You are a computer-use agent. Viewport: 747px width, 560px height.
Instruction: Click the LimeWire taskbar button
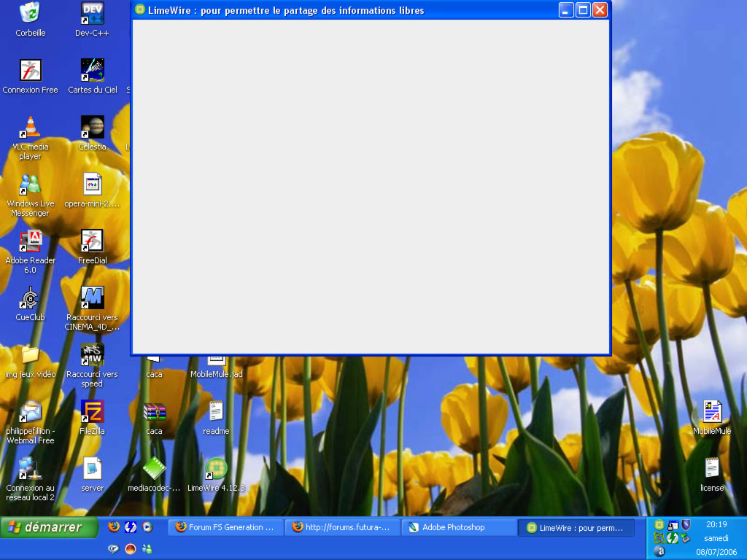point(576,528)
